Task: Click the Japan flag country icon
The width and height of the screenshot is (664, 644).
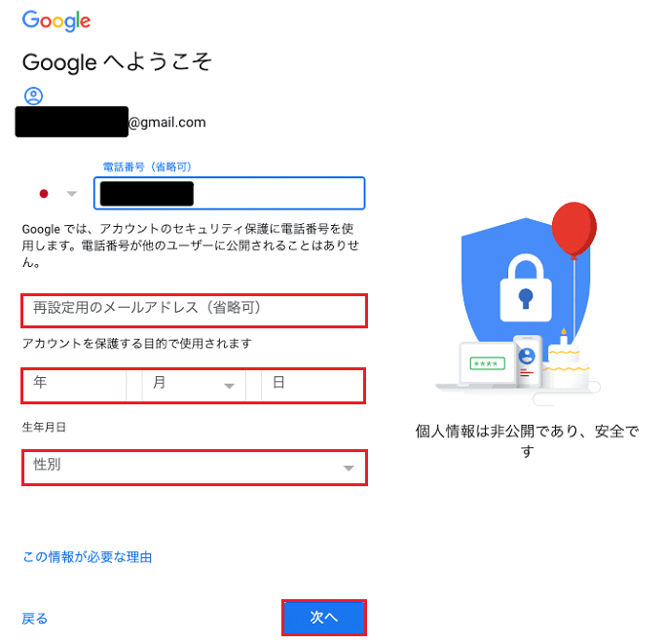Action: click(44, 194)
